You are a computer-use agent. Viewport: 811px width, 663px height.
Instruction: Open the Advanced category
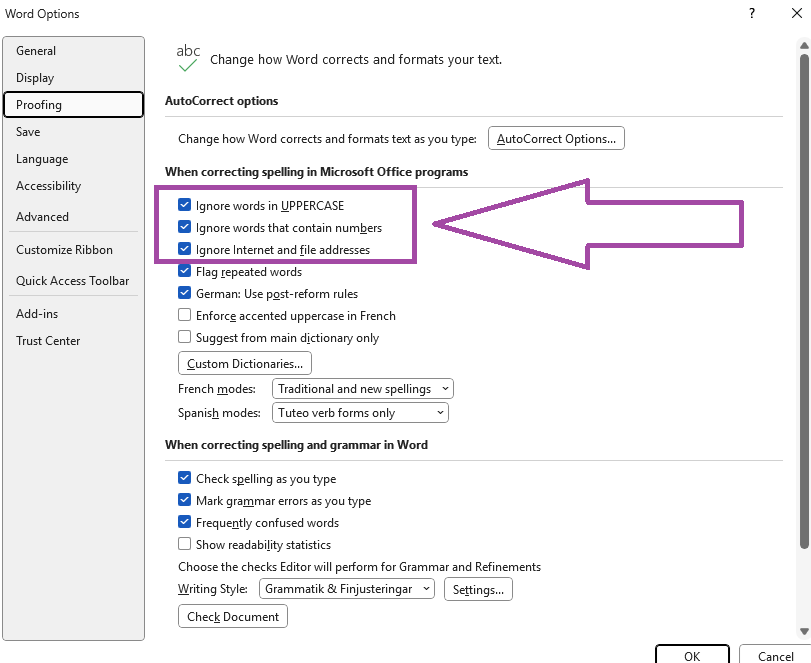pos(73,217)
